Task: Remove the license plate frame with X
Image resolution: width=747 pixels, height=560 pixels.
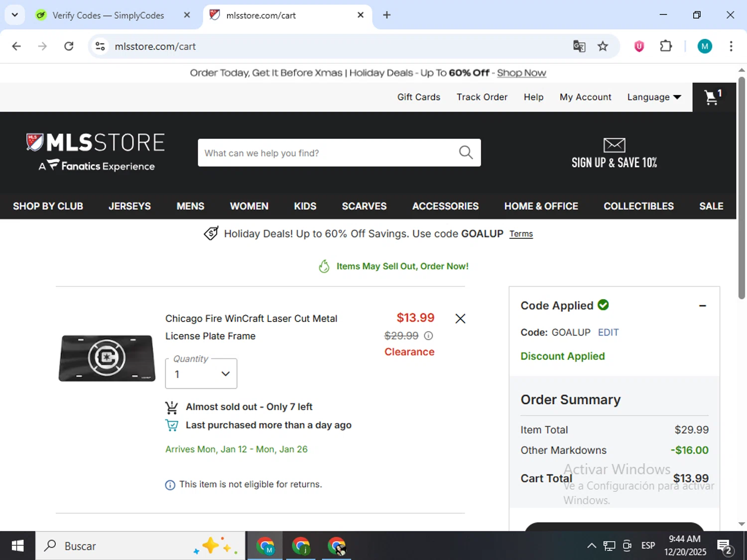Action: pos(460,319)
